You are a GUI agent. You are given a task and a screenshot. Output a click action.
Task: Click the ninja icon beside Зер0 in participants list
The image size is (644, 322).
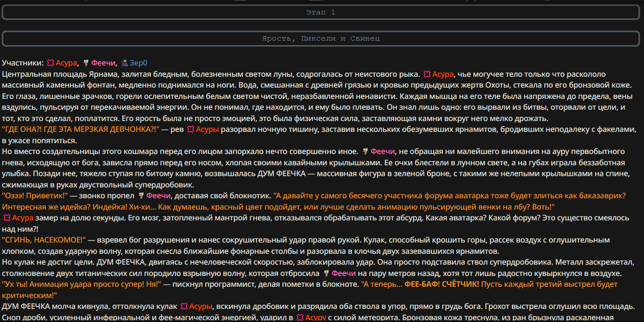click(x=124, y=63)
